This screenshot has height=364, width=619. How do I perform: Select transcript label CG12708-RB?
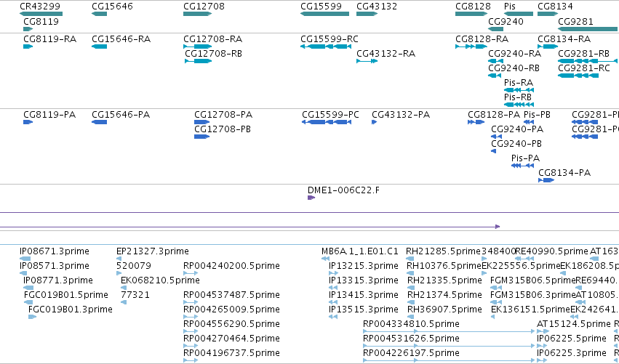(214, 54)
